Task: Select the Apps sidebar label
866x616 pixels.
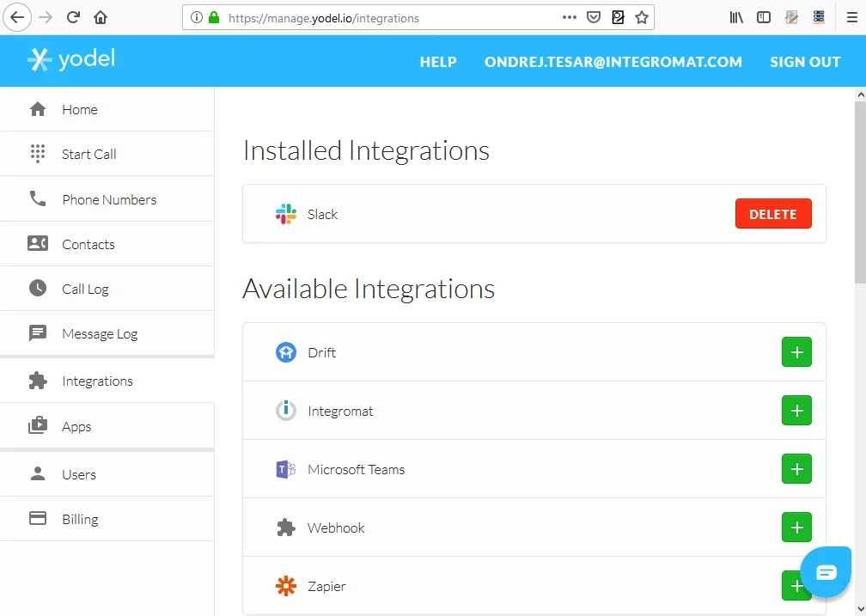Action: 76,426
